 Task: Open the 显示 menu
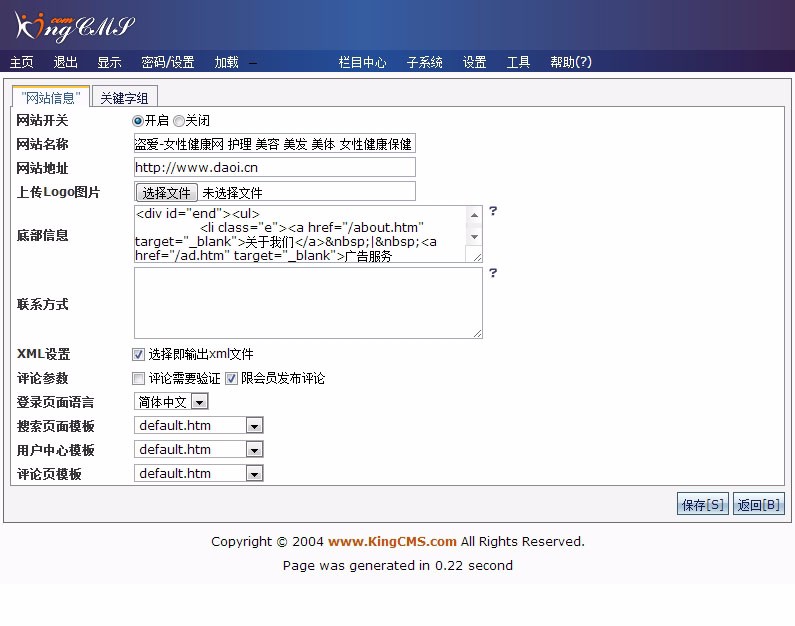coord(110,62)
